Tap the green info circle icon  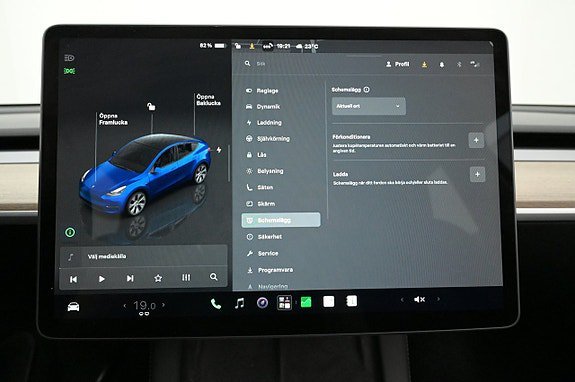70,232
